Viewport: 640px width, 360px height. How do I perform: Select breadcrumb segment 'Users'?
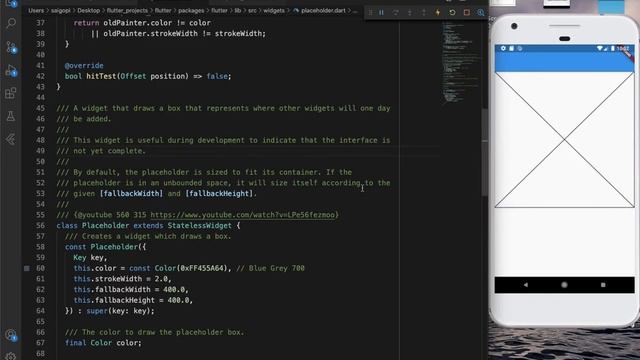[x=36, y=11]
